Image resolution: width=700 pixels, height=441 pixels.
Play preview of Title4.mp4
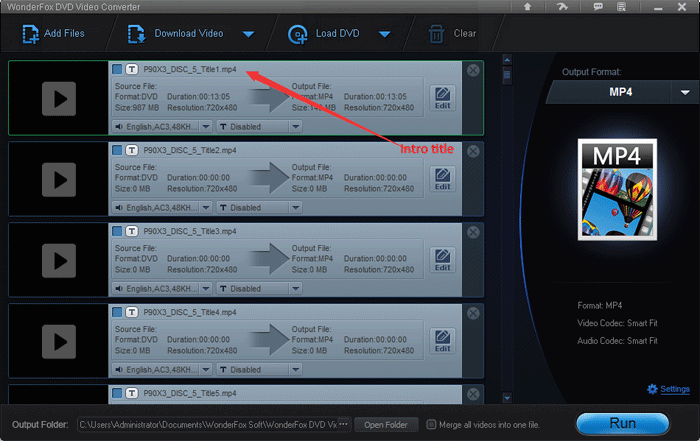tap(59, 342)
